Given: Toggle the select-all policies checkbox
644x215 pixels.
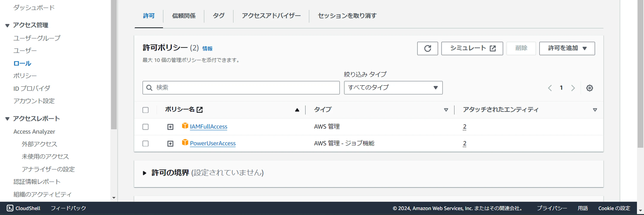Looking at the screenshot, I should pyautogui.click(x=146, y=110).
